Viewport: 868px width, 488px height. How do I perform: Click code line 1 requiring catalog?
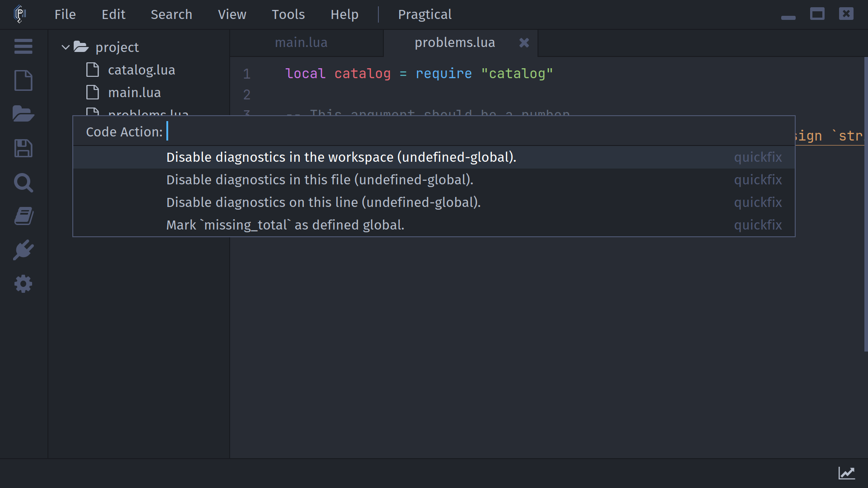[419, 74]
